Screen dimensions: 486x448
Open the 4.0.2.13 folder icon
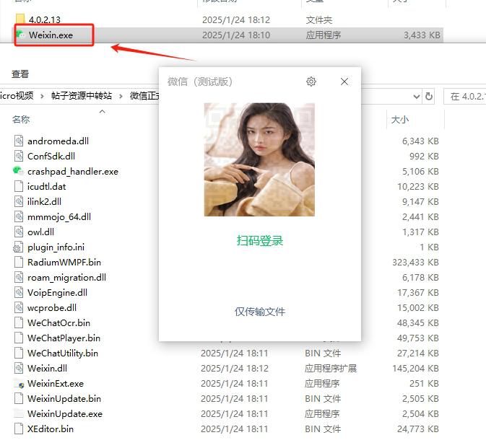tap(20, 19)
